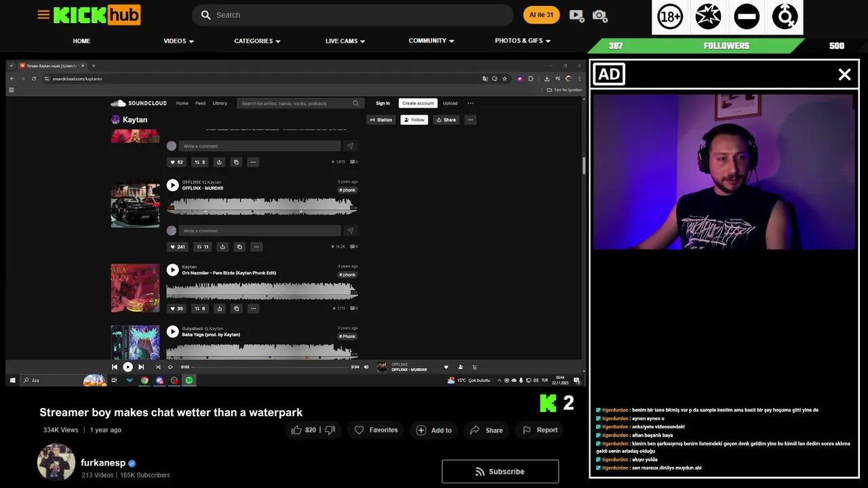Toggle repeat in SoundCloud player
The image size is (868, 488).
(170, 367)
